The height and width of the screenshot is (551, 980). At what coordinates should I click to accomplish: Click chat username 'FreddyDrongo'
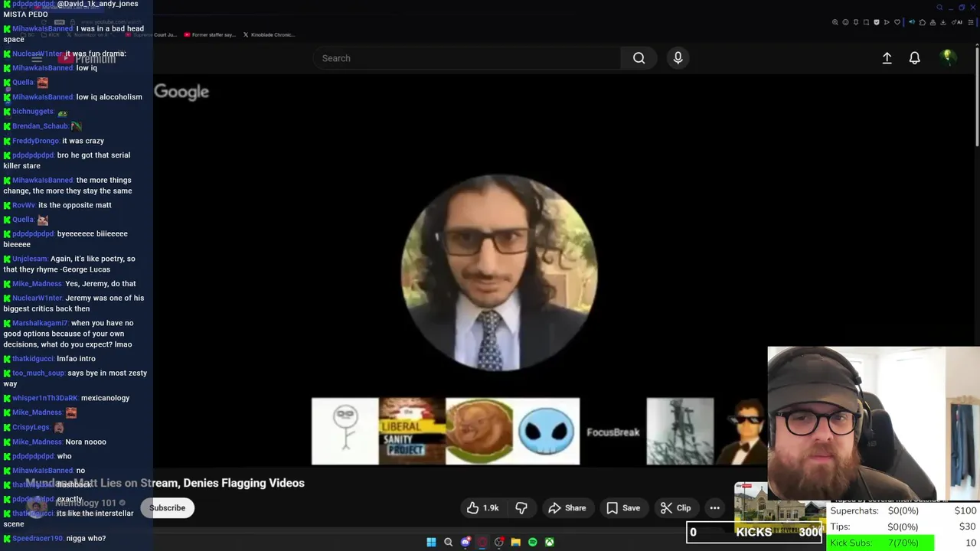35,141
